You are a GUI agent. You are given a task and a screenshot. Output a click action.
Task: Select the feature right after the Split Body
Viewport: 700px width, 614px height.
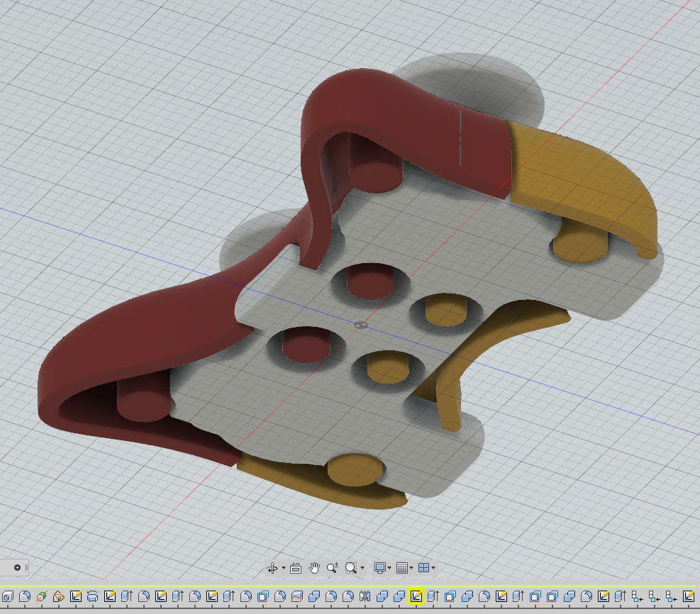click(314, 596)
